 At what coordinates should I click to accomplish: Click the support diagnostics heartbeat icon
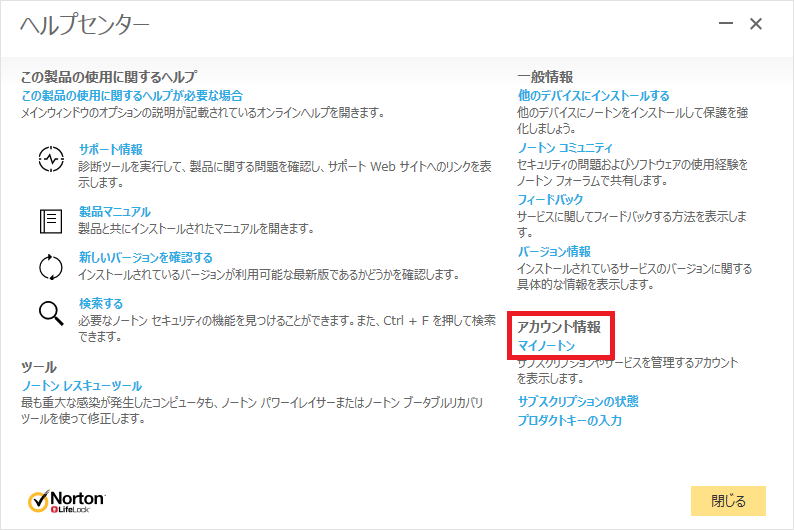(x=51, y=159)
